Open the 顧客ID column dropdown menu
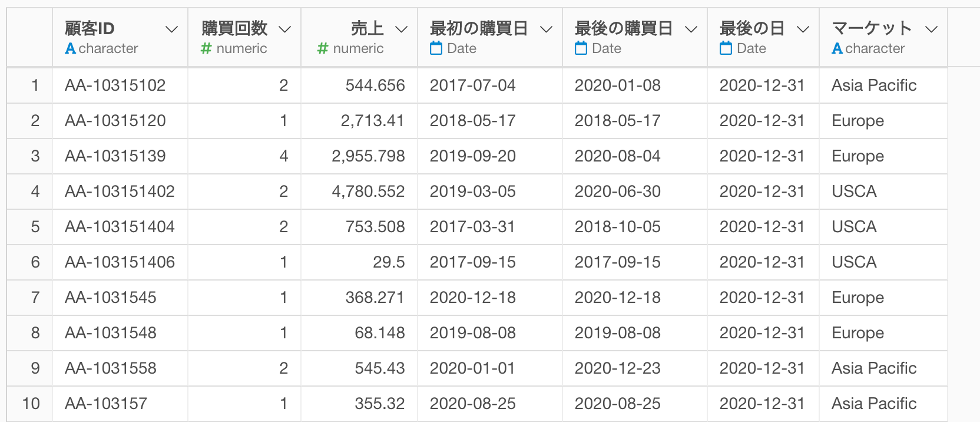Screen dimensions: 980x422 point(171,29)
